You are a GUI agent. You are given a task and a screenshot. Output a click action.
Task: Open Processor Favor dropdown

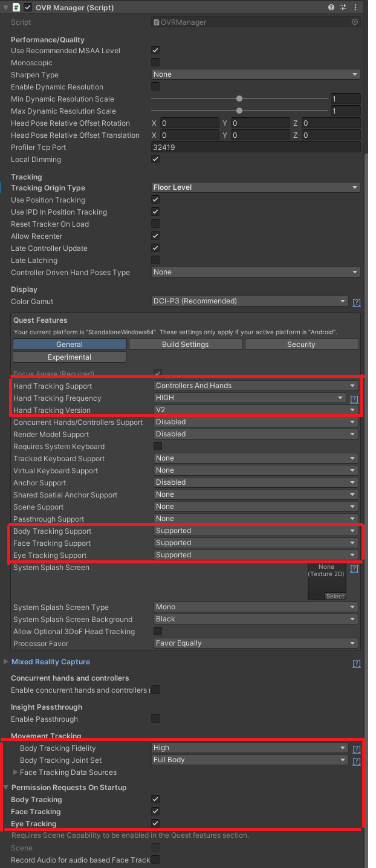(256, 643)
